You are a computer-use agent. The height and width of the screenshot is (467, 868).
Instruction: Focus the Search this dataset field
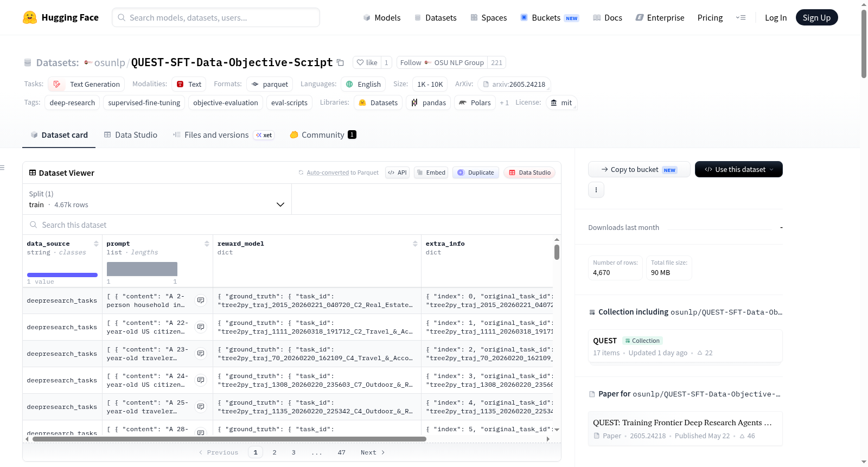tap(292, 225)
